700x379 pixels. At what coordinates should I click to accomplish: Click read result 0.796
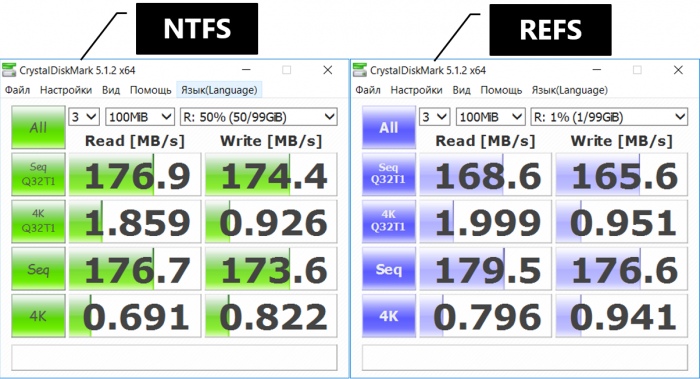[485, 316]
